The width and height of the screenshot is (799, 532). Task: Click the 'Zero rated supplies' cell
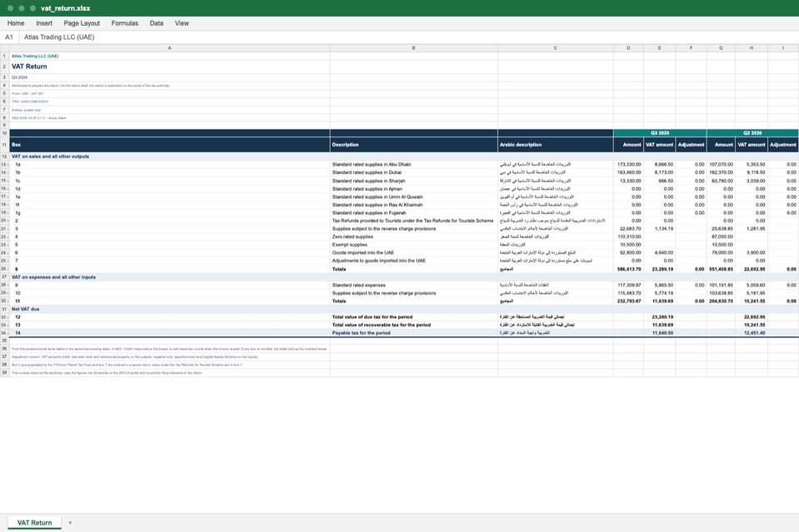(413, 236)
